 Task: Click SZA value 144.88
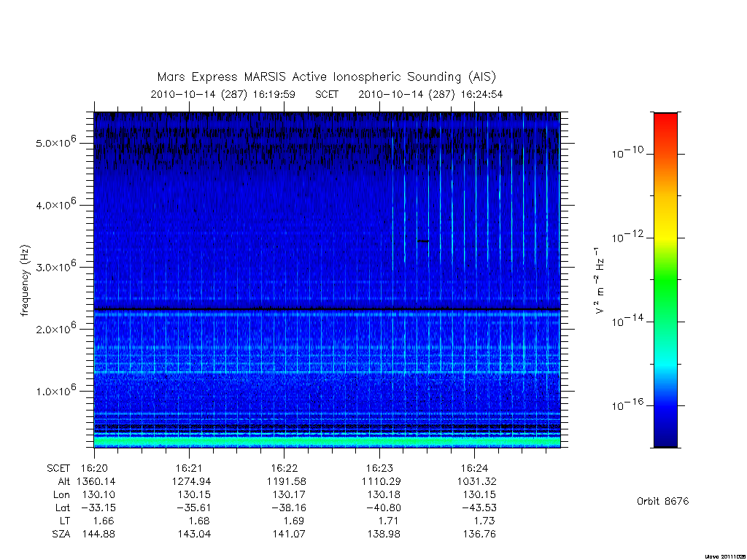click(x=98, y=534)
